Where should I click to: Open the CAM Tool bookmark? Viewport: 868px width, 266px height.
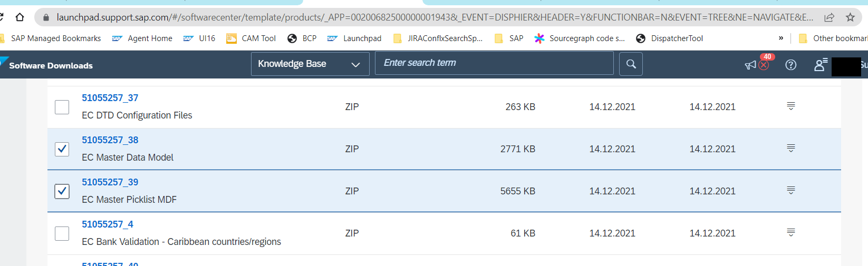point(251,38)
